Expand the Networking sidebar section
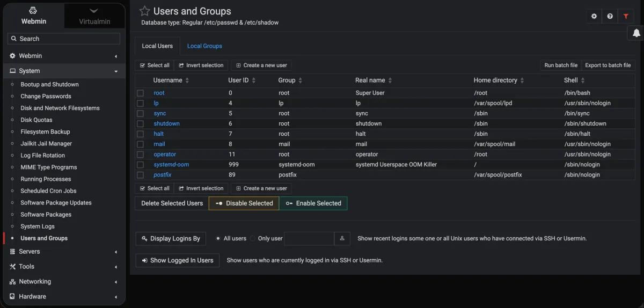Viewport: 644px width, 308px height. [x=64, y=281]
